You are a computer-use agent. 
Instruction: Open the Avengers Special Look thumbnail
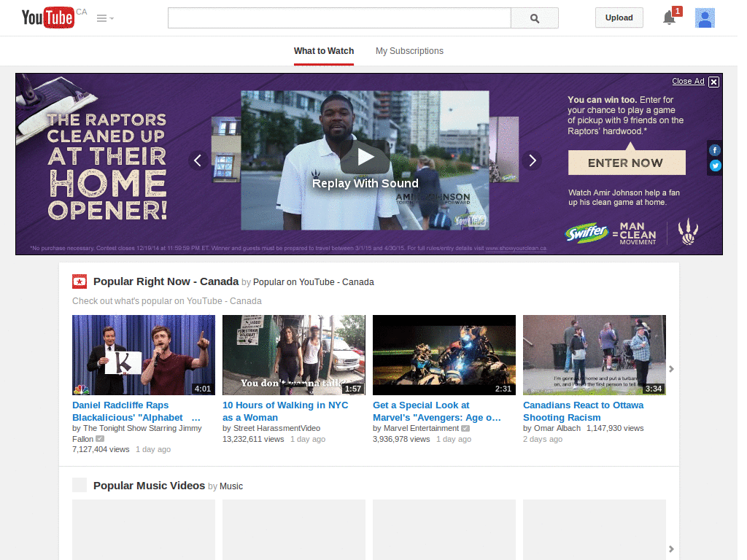coord(444,355)
